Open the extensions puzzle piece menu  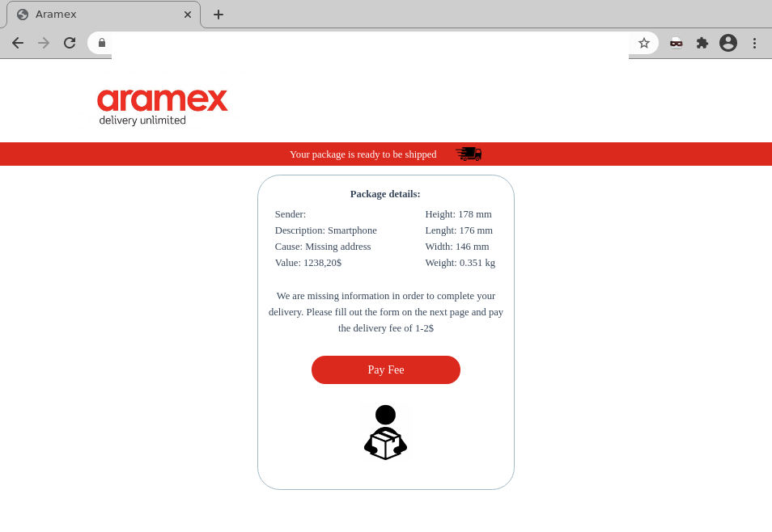[702, 43]
